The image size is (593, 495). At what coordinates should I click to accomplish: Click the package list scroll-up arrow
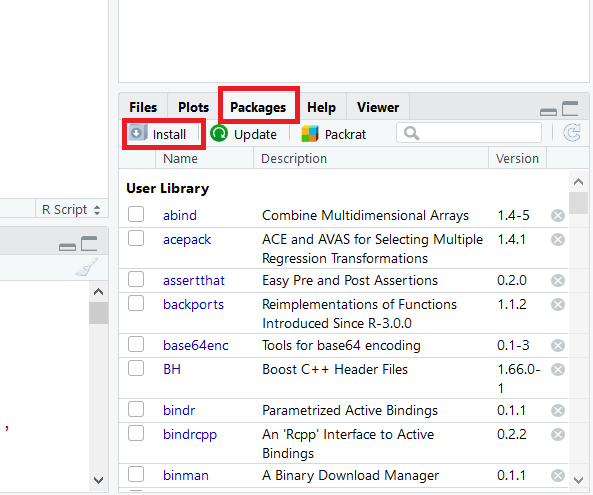pyautogui.click(x=578, y=182)
